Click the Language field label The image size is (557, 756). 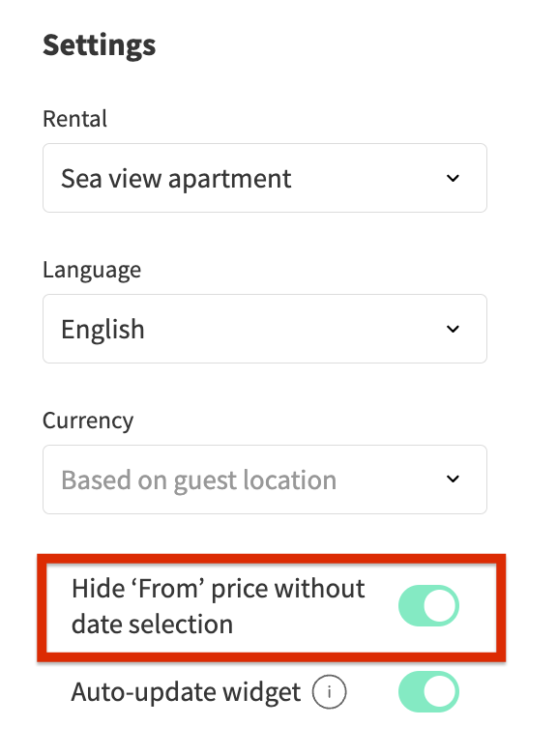[92, 270]
